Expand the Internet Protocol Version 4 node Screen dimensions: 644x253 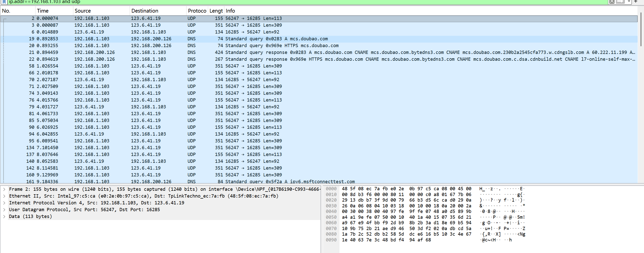4,203
